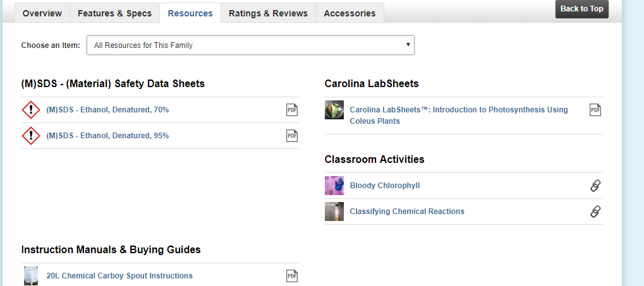The image size is (644, 286).
Task: Open the Choose an Item dropdown
Action: (250, 45)
